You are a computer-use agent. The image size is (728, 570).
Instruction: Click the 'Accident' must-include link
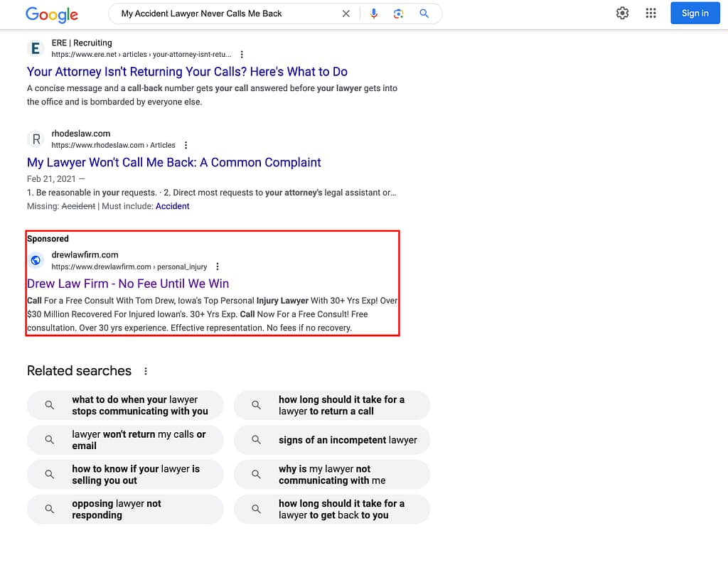pos(172,207)
